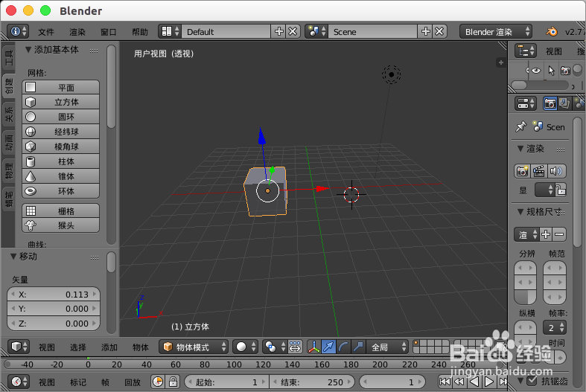This screenshot has height=392, width=586.
Task: Open the 窗口 (Window) menu
Action: pyautogui.click(x=109, y=32)
